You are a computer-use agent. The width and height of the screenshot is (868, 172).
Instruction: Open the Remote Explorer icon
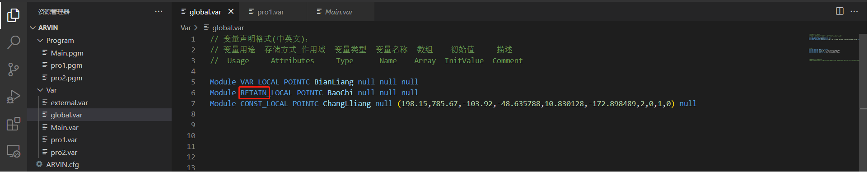click(x=14, y=151)
